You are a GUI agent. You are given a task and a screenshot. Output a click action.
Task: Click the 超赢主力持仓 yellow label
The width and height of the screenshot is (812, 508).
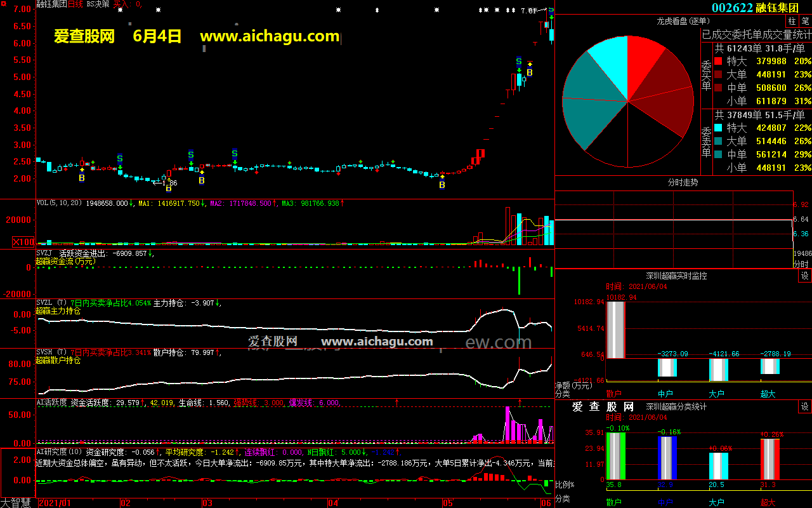[x=58, y=311]
